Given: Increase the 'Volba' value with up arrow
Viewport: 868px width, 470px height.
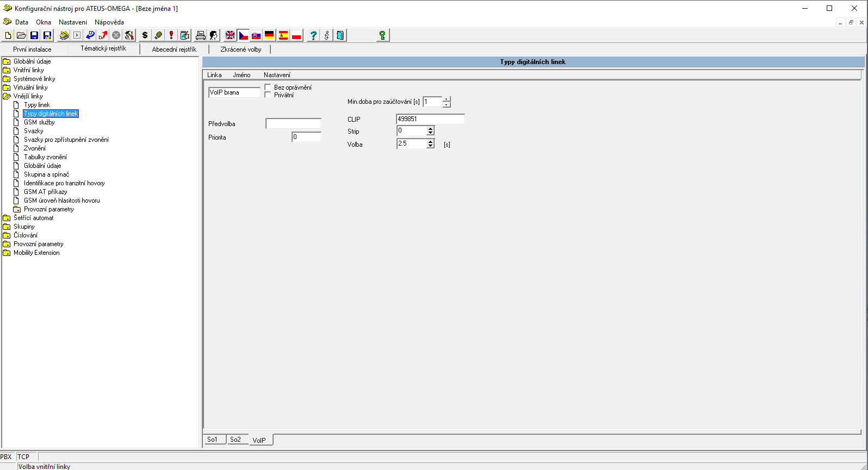Looking at the screenshot, I should (431, 141).
